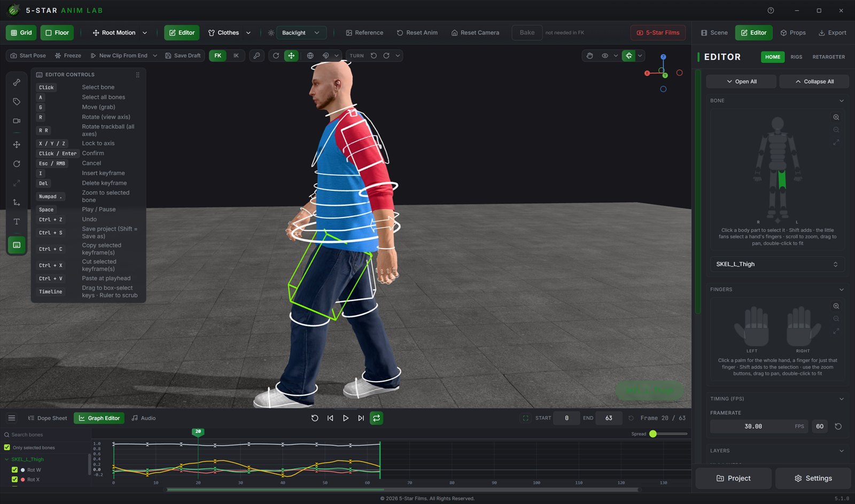The width and height of the screenshot is (855, 504).
Task: Open the Scene tab
Action: (x=714, y=33)
